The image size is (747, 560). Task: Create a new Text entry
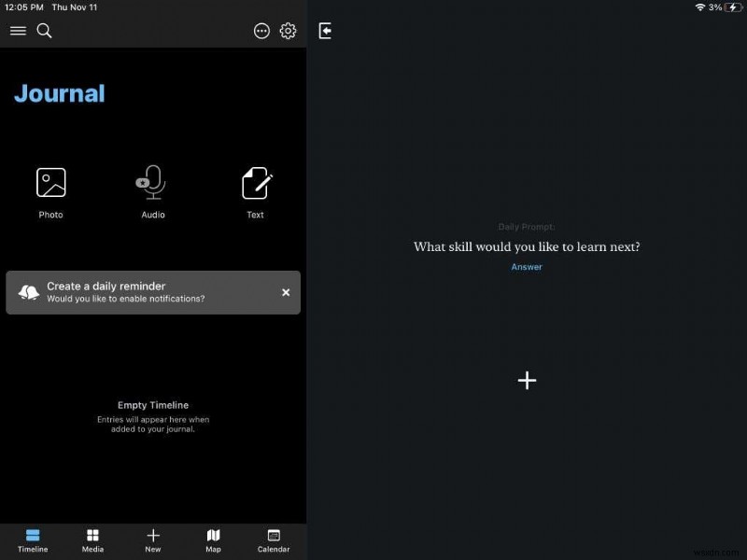[x=256, y=193]
